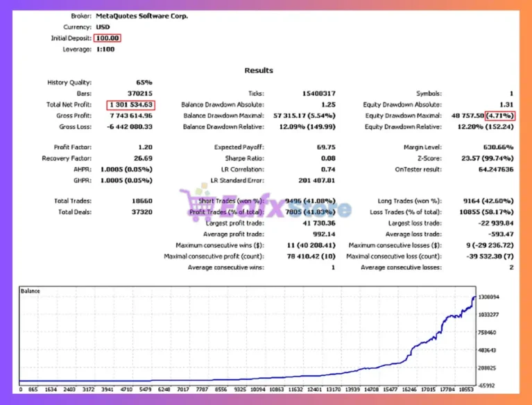Image resolution: width=532 pixels, height=405 pixels.
Task: Select Average profit trade value 992.14
Action: point(324,234)
